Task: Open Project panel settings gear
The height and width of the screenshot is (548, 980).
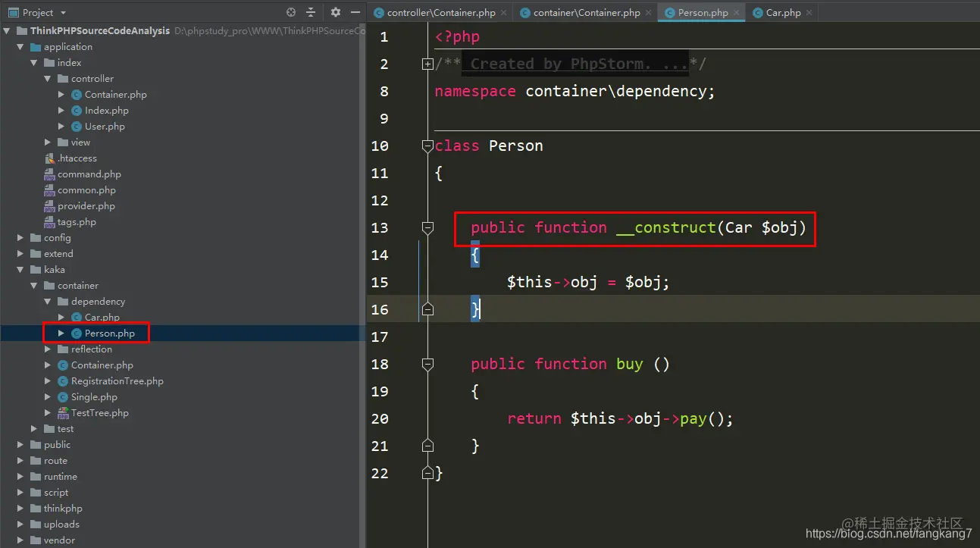Action: click(336, 12)
